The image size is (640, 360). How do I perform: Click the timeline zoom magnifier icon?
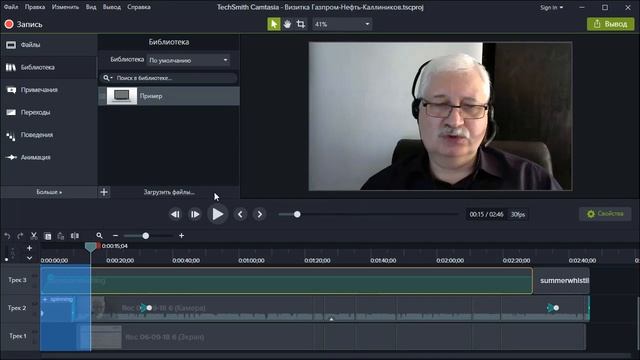pos(99,236)
